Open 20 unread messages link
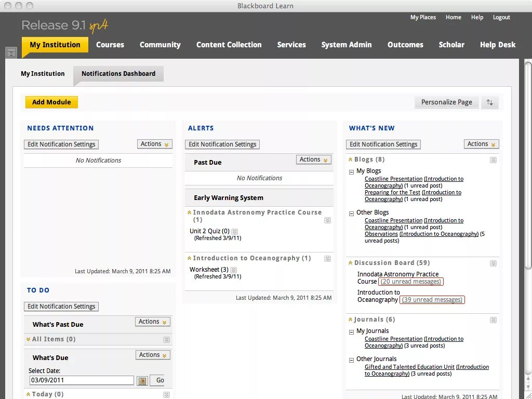Viewport: 532px width, 399px height. point(410,281)
